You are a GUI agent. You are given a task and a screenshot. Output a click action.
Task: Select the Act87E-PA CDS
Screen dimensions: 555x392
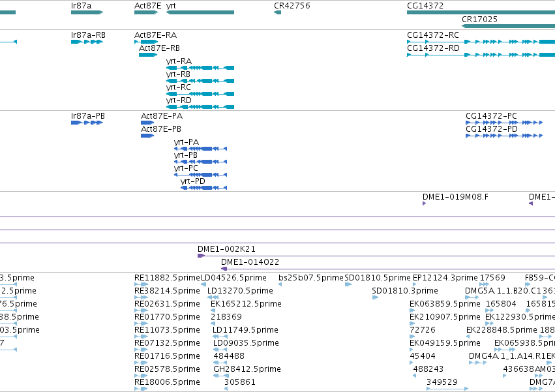coord(147,123)
